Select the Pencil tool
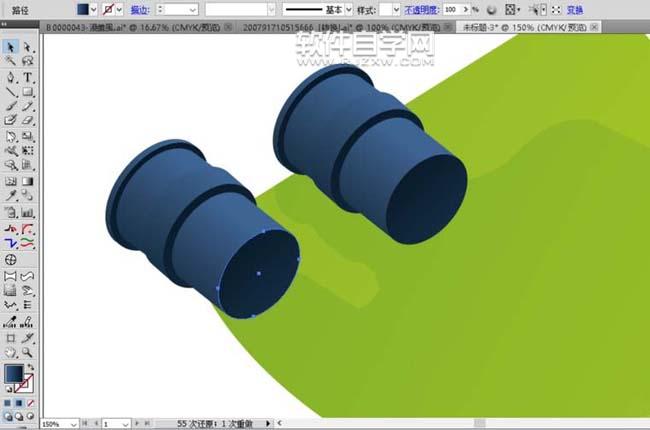Screen dimensions: 650x430 tap(27, 106)
